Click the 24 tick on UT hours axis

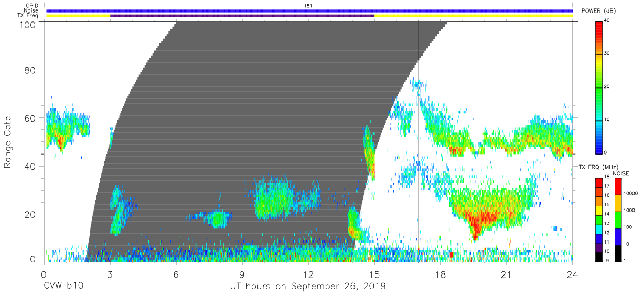pos(573,274)
